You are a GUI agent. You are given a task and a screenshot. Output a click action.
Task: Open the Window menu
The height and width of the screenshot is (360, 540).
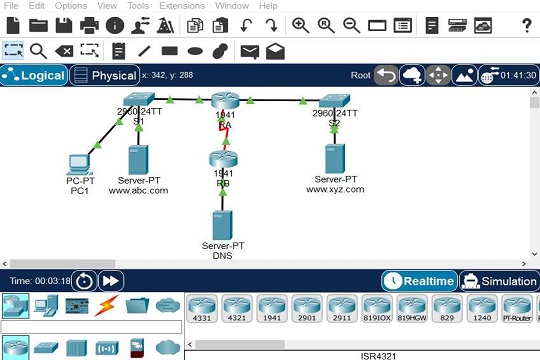(x=232, y=6)
